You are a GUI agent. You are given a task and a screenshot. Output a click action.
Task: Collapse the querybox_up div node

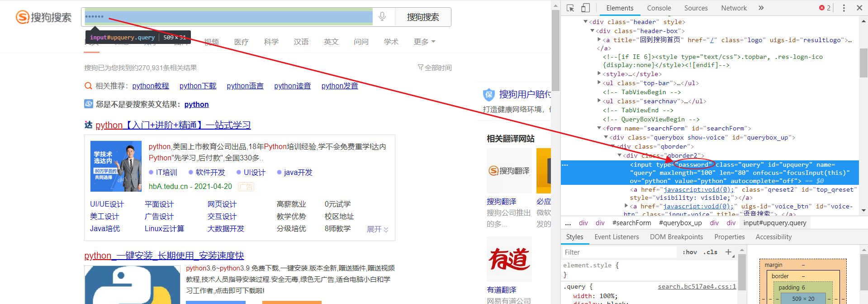[x=606, y=137]
